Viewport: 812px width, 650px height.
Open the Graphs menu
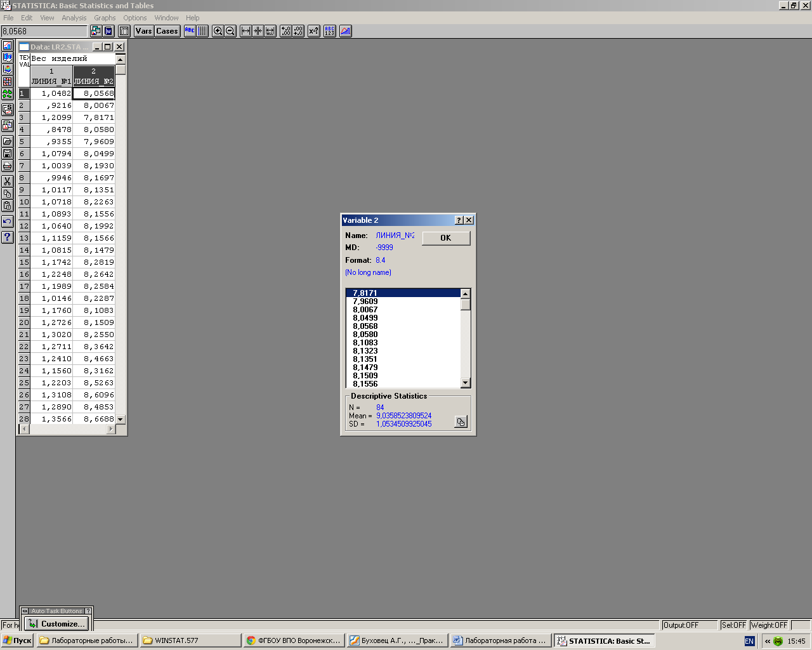pos(105,18)
